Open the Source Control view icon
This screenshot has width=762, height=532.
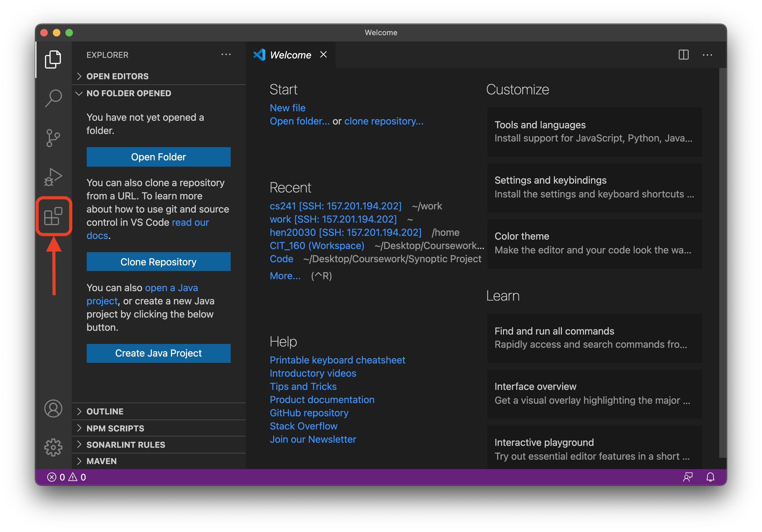pyautogui.click(x=53, y=137)
